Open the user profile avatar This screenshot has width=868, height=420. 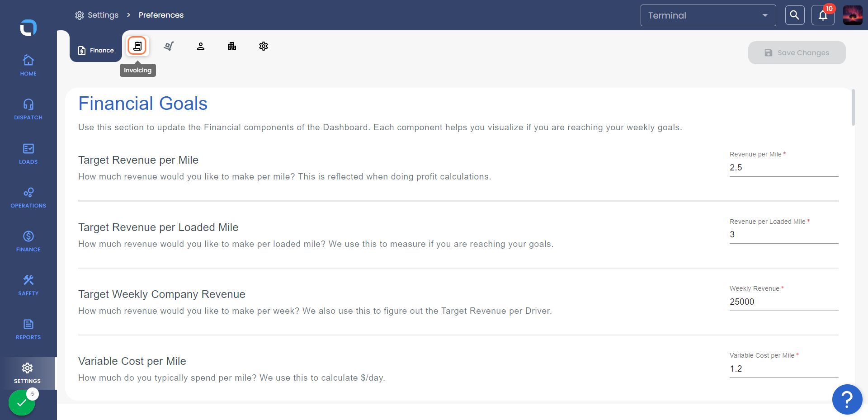[853, 15]
